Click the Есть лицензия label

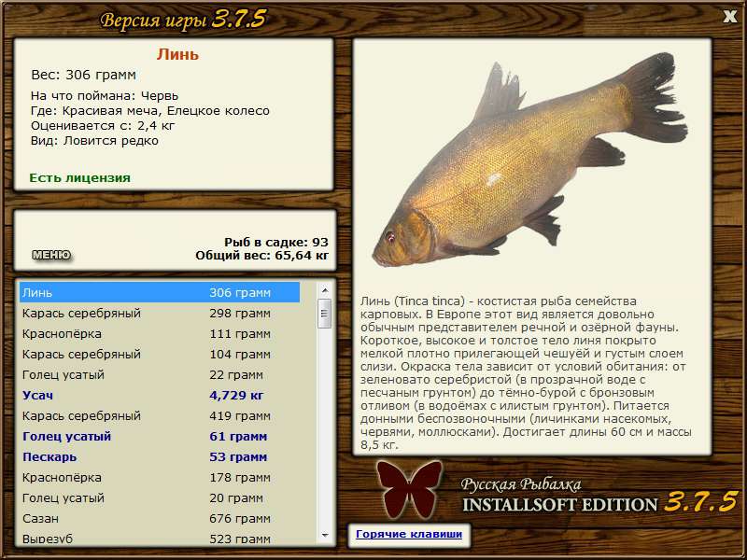coord(79,177)
